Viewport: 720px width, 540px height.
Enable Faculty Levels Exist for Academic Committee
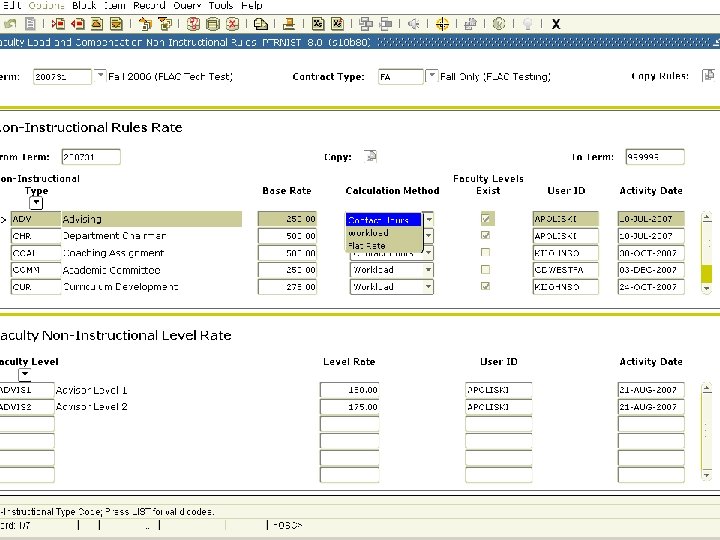(486, 270)
